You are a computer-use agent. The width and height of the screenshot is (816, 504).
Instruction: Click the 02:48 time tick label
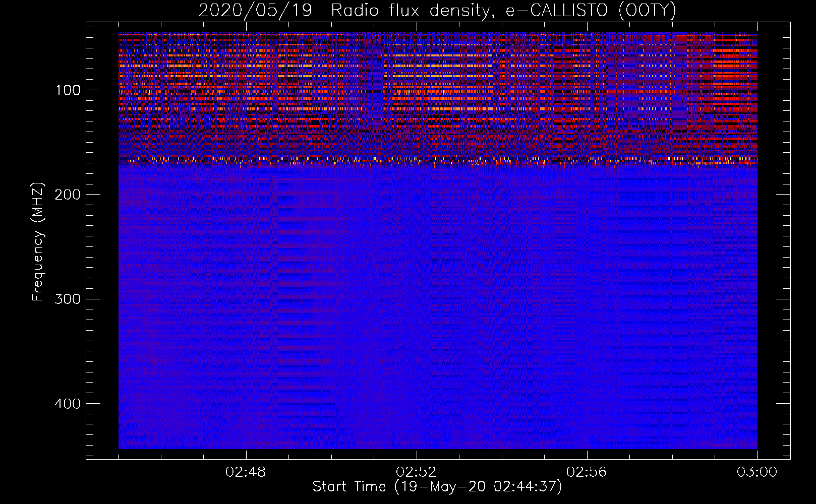click(x=246, y=472)
